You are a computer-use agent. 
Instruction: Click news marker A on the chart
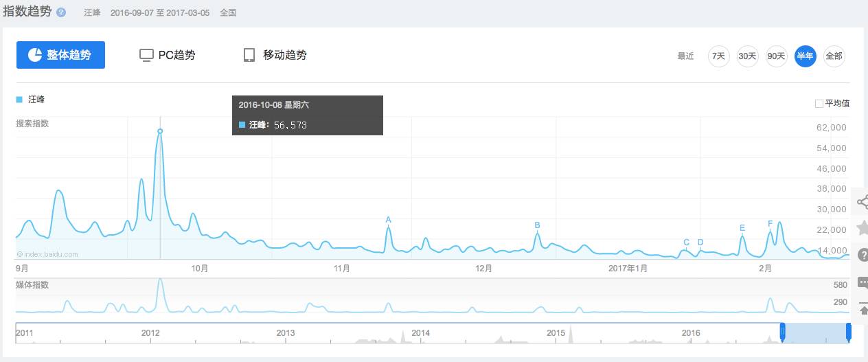(388, 220)
